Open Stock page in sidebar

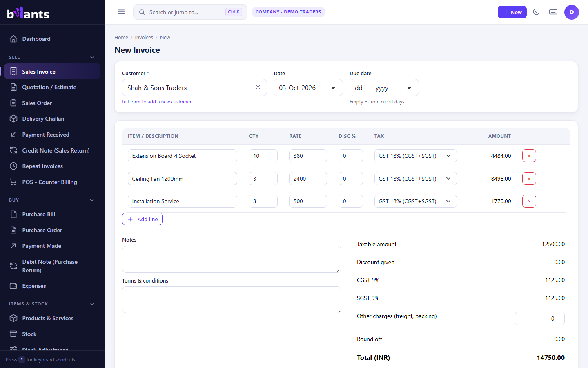(52, 334)
